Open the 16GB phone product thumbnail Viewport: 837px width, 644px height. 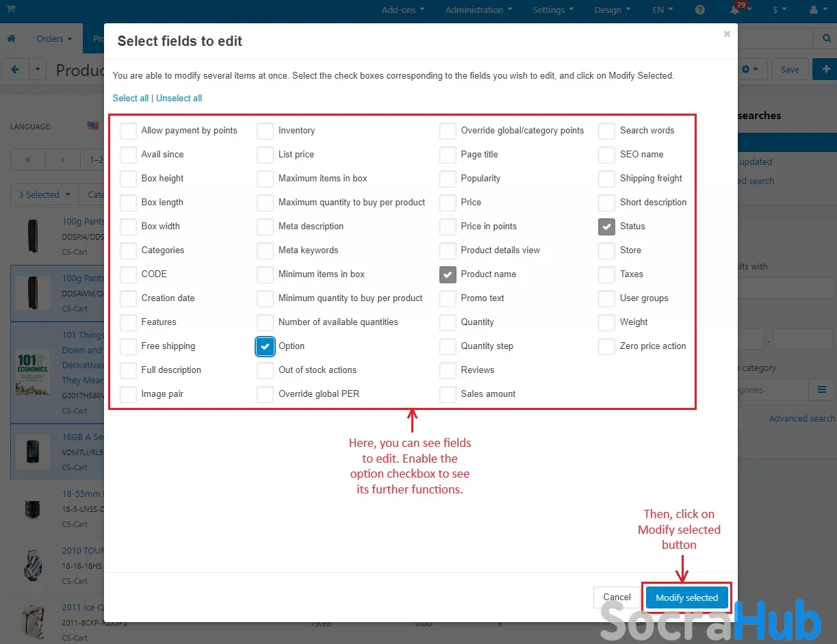click(33, 452)
